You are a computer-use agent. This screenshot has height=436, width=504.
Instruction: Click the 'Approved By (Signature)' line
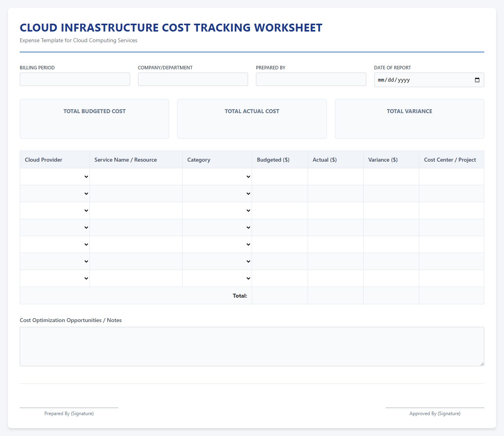(435, 414)
